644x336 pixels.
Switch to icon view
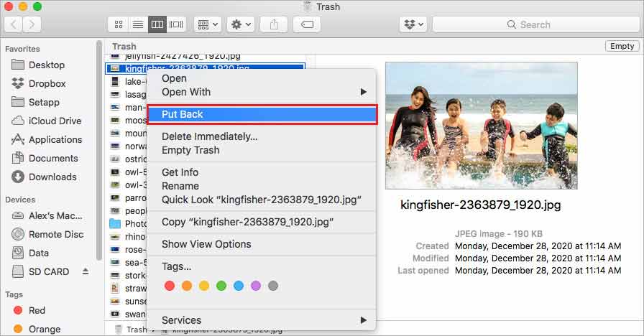click(119, 24)
